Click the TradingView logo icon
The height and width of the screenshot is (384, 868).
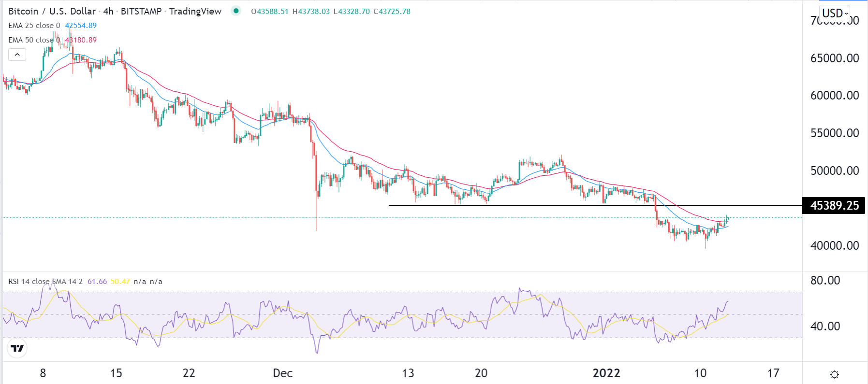(x=17, y=348)
